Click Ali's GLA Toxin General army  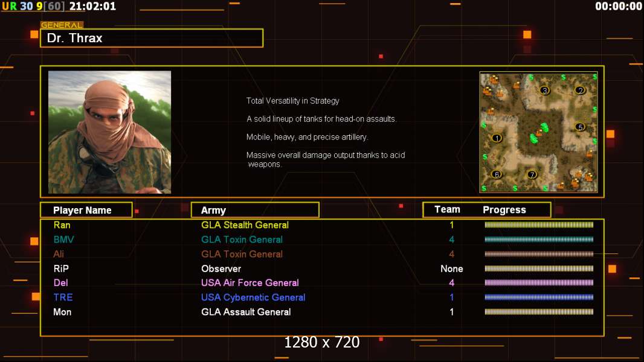pyautogui.click(x=242, y=254)
